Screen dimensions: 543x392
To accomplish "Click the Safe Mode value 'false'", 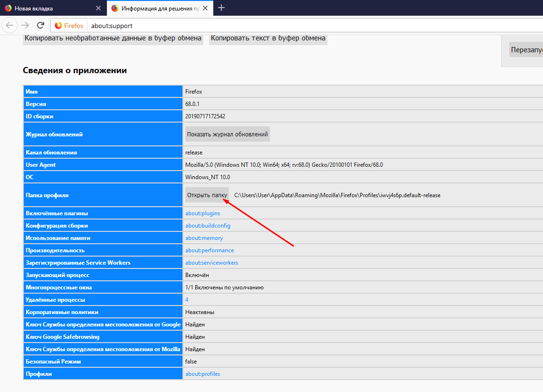I will pyautogui.click(x=191, y=362).
